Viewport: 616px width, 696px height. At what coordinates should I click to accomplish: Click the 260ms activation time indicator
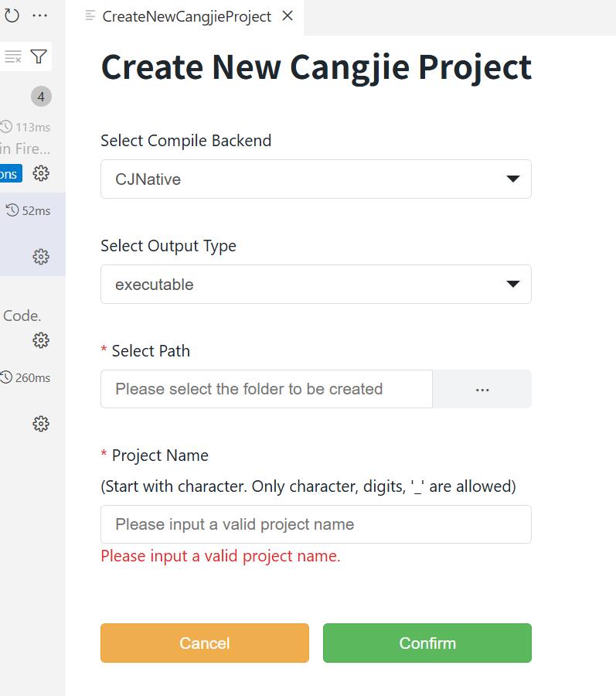[x=26, y=377]
